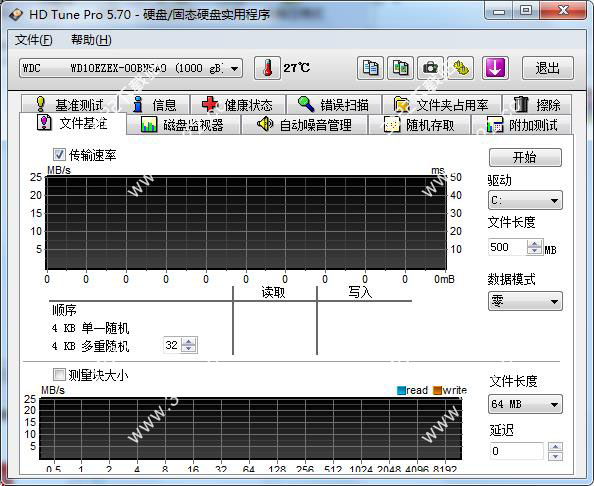
Task: Open the 帮助(H) menu
Action: [91, 40]
